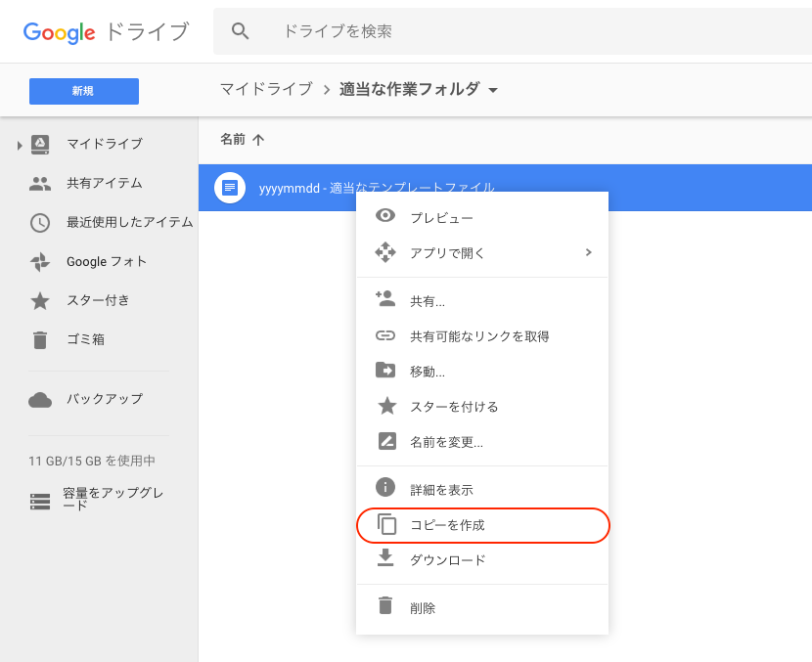This screenshot has height=662, width=812.
Task: Open スター付き in the sidebar
Action: point(98,300)
